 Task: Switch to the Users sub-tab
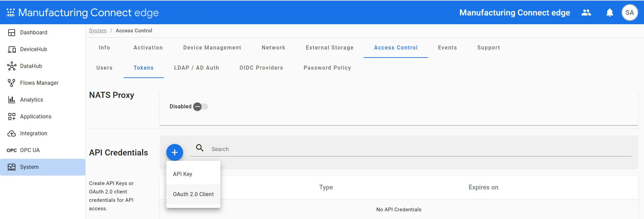coord(104,68)
